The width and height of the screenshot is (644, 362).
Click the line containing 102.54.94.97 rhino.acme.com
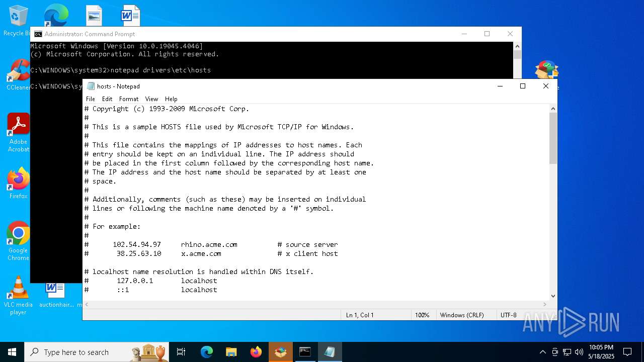pyautogui.click(x=211, y=244)
